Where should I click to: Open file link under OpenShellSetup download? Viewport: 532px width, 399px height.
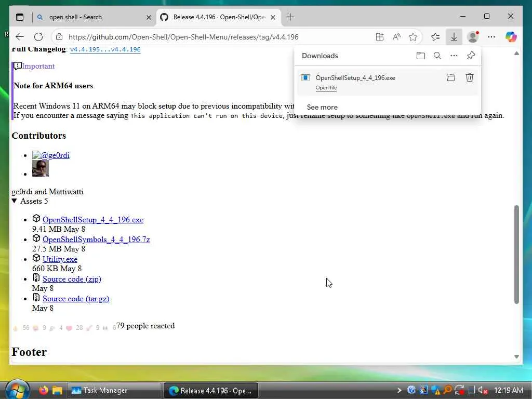tap(326, 87)
